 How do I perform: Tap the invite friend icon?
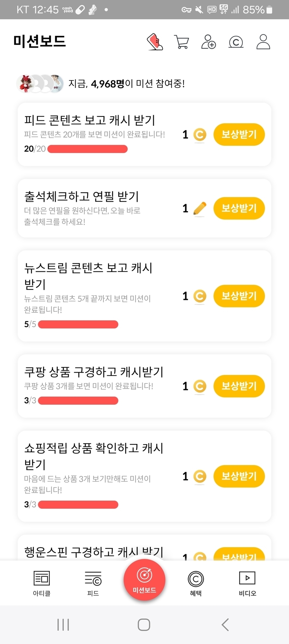tap(209, 42)
